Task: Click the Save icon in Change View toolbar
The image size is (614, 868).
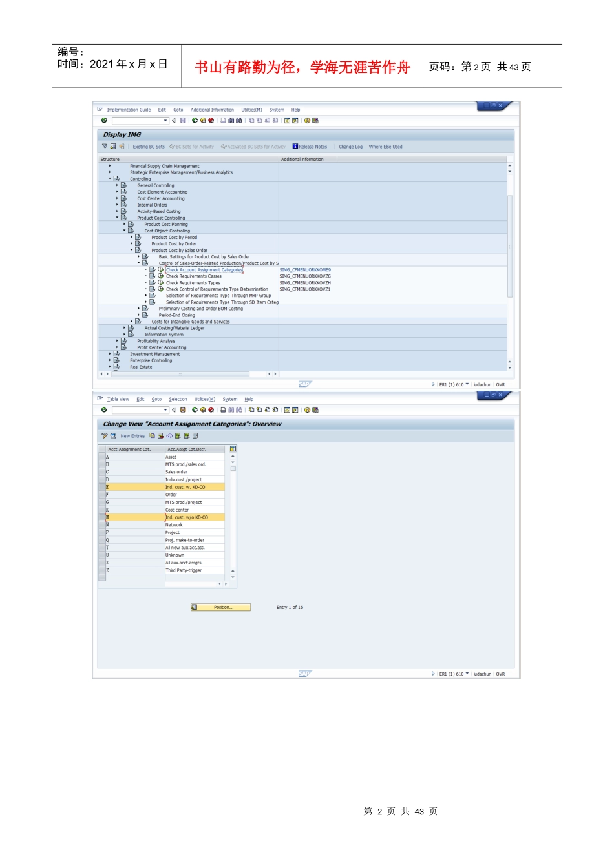Action: click(x=183, y=410)
